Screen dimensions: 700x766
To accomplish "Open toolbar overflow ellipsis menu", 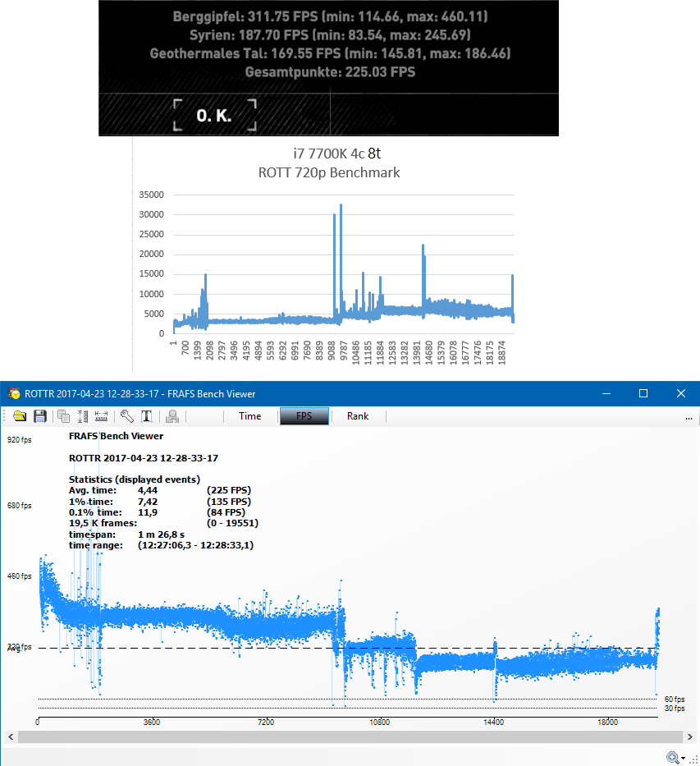I will (x=689, y=418).
